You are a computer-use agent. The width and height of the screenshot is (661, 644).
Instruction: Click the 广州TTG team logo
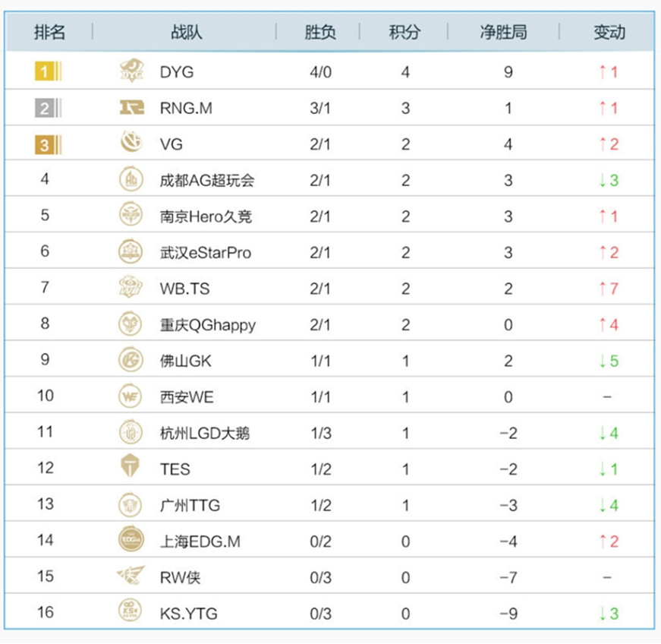point(131,505)
